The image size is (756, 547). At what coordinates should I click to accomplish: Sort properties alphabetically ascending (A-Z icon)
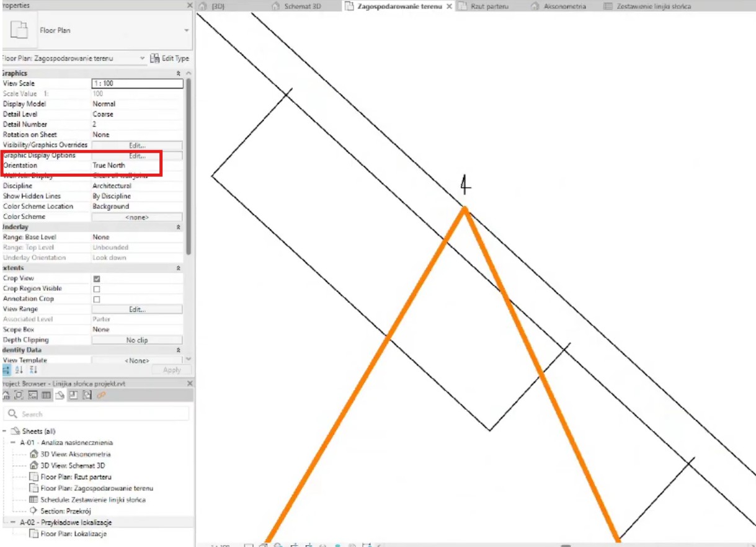19,370
